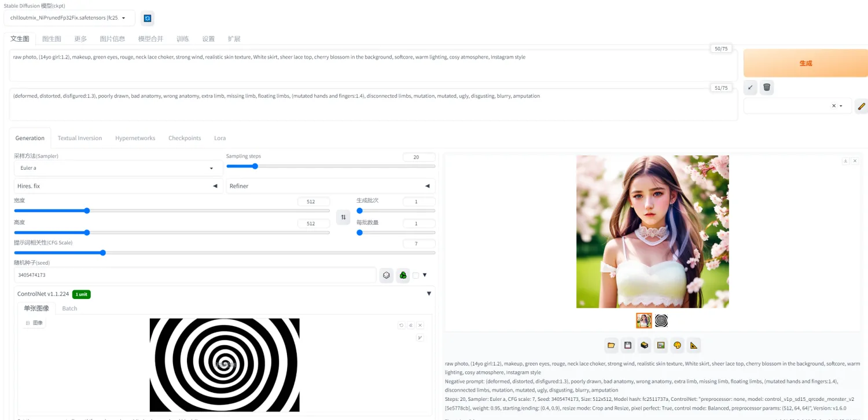Image resolution: width=868 pixels, height=420 pixels.
Task: Open the prompt styles dropdown
Action: click(797, 106)
